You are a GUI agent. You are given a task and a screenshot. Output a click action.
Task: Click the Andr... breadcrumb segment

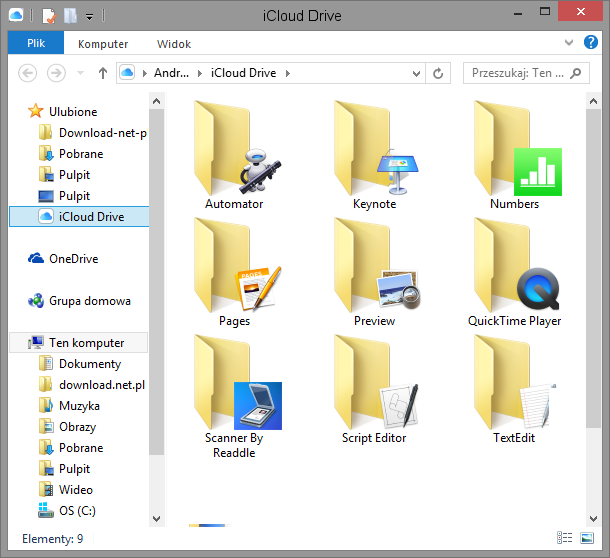pyautogui.click(x=171, y=73)
